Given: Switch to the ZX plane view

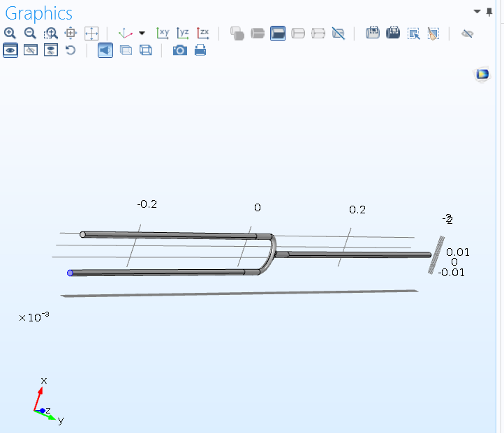Looking at the screenshot, I should point(203,33).
